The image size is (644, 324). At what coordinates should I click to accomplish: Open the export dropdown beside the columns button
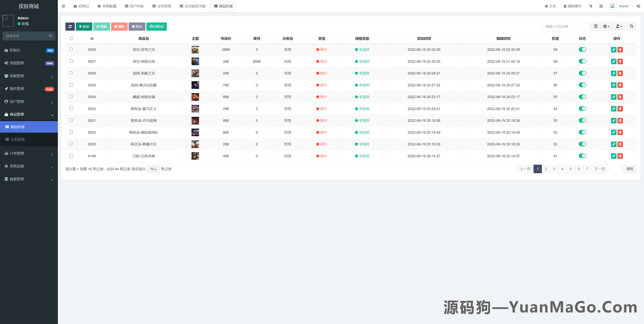tap(619, 26)
